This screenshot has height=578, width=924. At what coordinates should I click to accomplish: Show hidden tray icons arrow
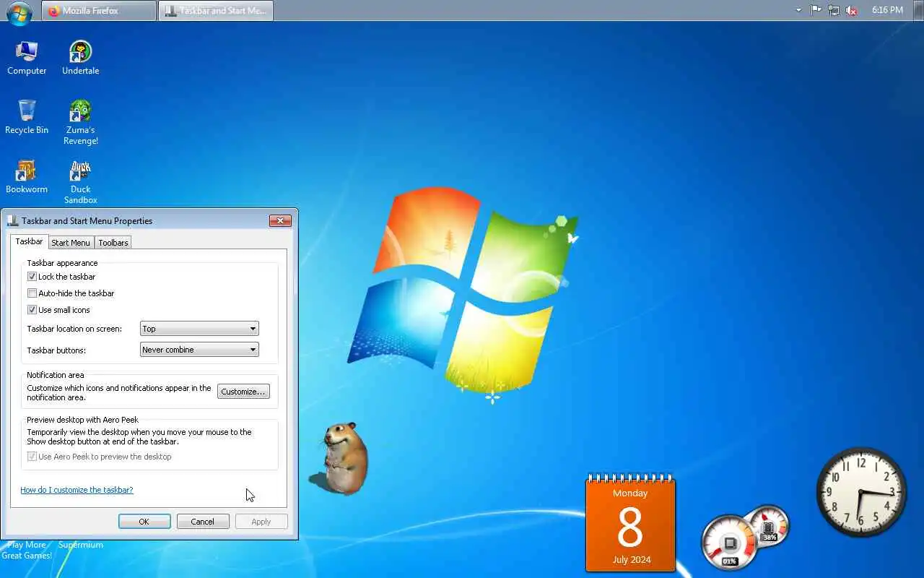[798, 10]
